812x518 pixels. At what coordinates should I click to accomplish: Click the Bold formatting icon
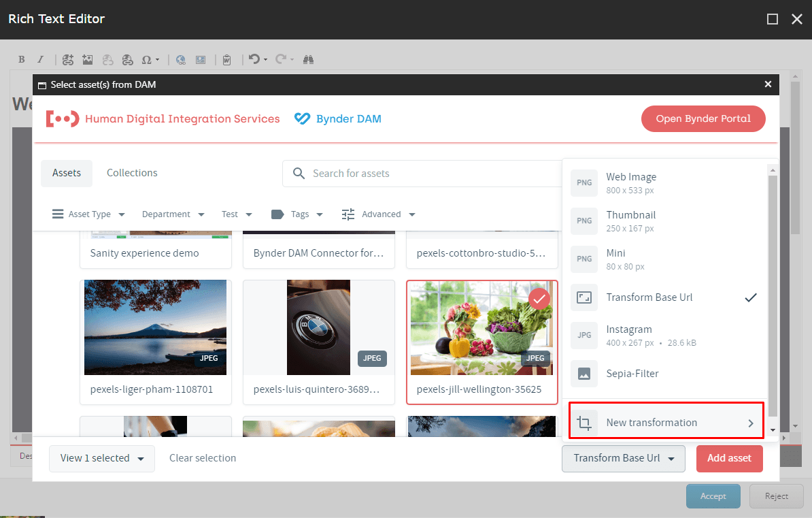(x=22, y=60)
